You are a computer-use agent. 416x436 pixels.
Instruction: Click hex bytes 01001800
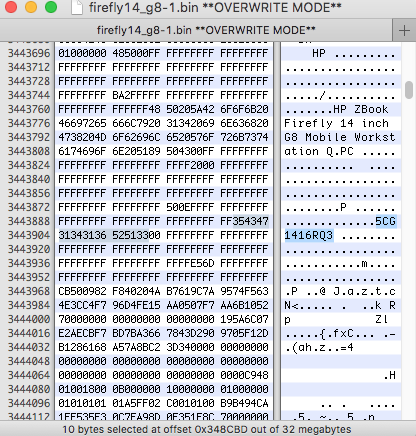(x=82, y=389)
